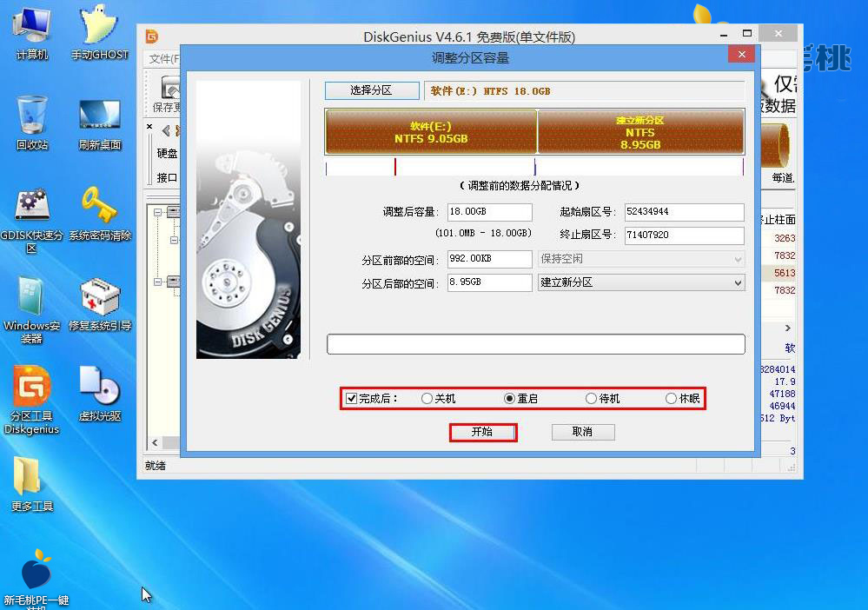Image resolution: width=868 pixels, height=610 pixels.
Task: Open the 文件 menu in DiskGenius
Action: click(164, 59)
